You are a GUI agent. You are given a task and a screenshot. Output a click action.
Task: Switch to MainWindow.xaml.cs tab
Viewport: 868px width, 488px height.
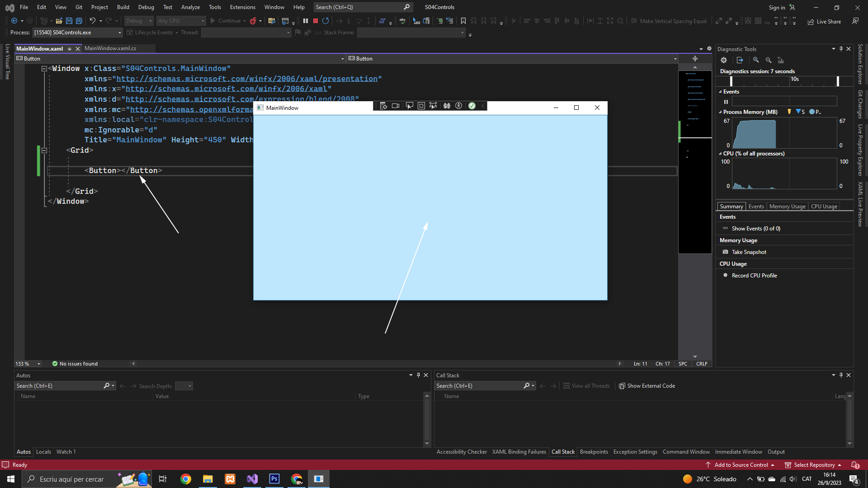(110, 48)
